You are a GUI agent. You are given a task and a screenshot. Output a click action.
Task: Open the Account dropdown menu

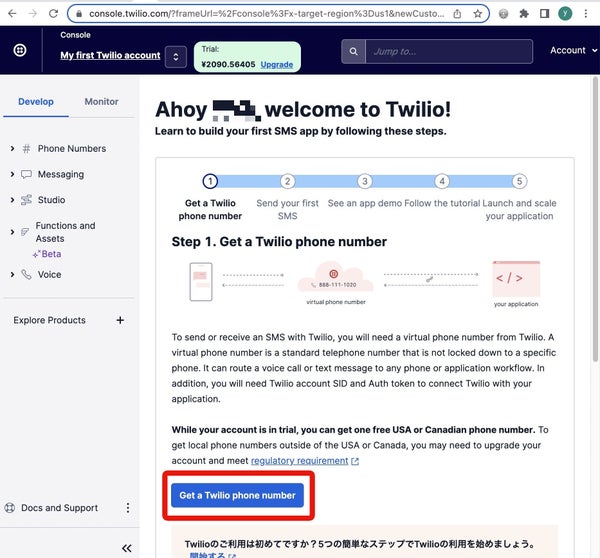573,50
